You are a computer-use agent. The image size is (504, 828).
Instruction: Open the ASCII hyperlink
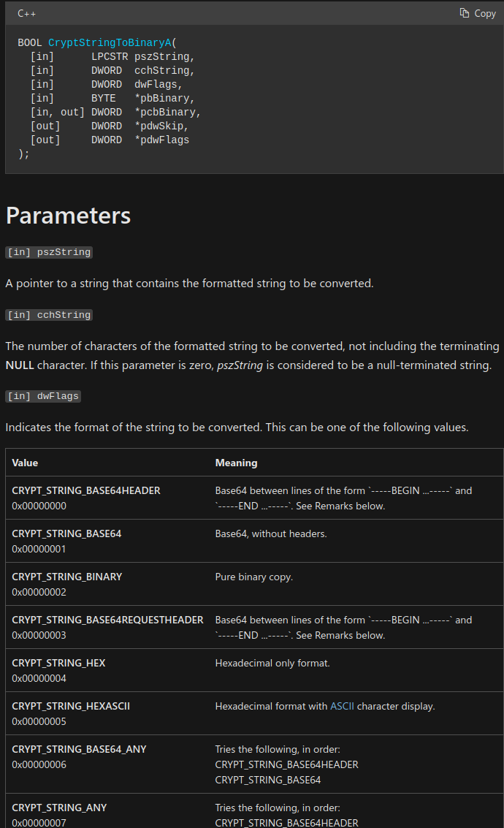pyautogui.click(x=342, y=706)
